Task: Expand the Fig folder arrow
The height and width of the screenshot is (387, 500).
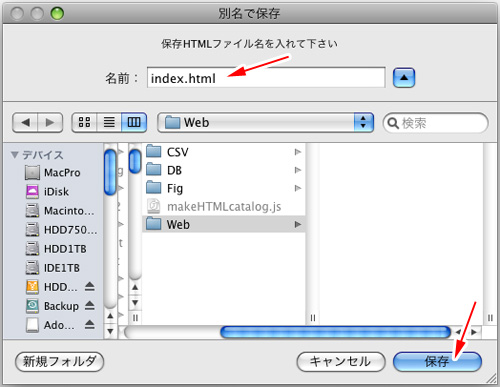Action: tap(298, 188)
